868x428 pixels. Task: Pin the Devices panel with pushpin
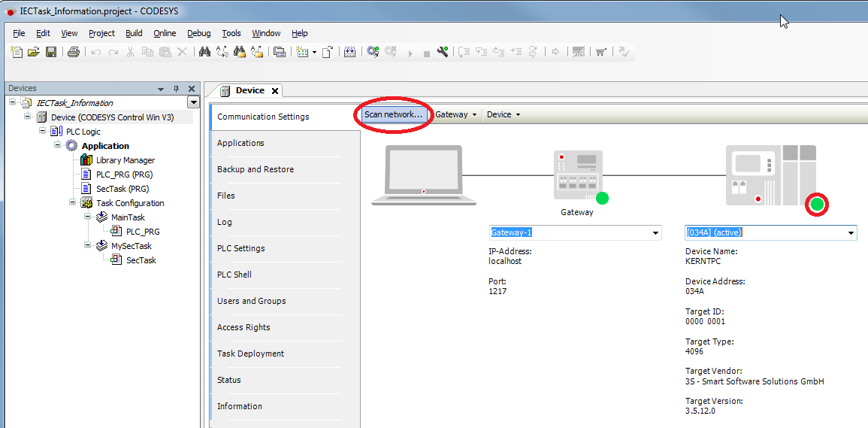(177, 89)
